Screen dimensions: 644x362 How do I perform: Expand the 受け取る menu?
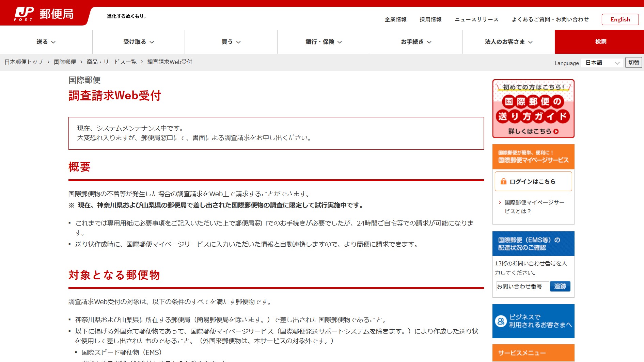139,42
